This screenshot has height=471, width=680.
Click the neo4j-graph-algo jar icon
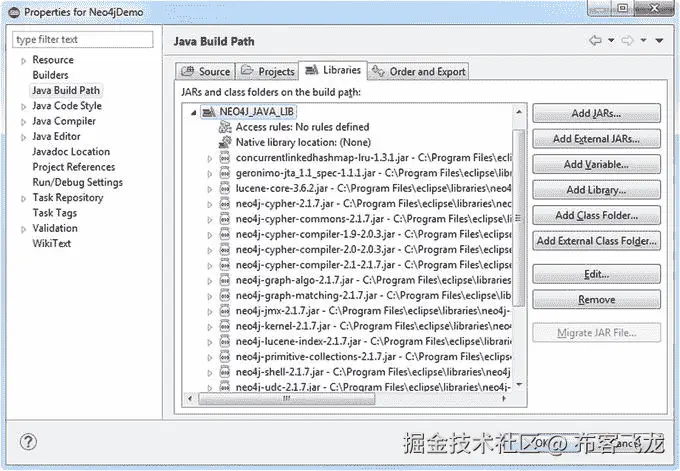[x=225, y=280]
